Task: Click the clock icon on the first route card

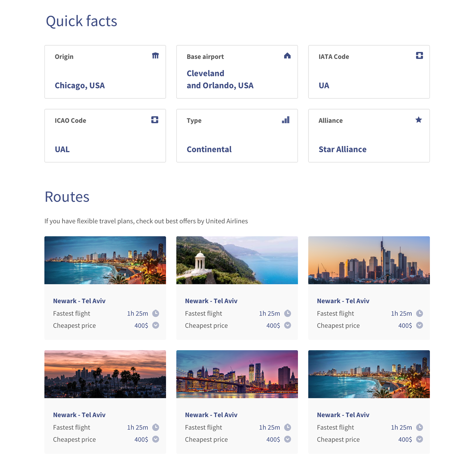Action: (155, 313)
